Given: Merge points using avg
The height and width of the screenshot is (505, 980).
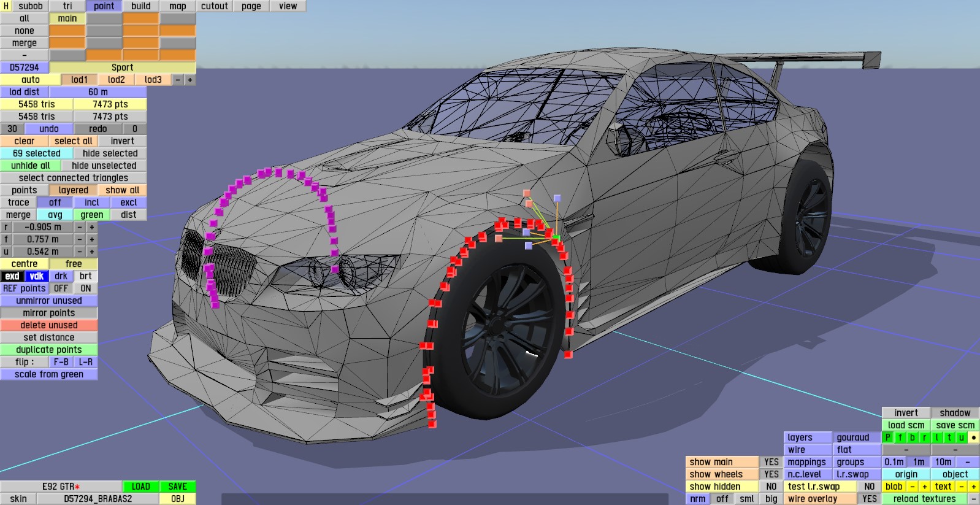Looking at the screenshot, I should 55,215.
